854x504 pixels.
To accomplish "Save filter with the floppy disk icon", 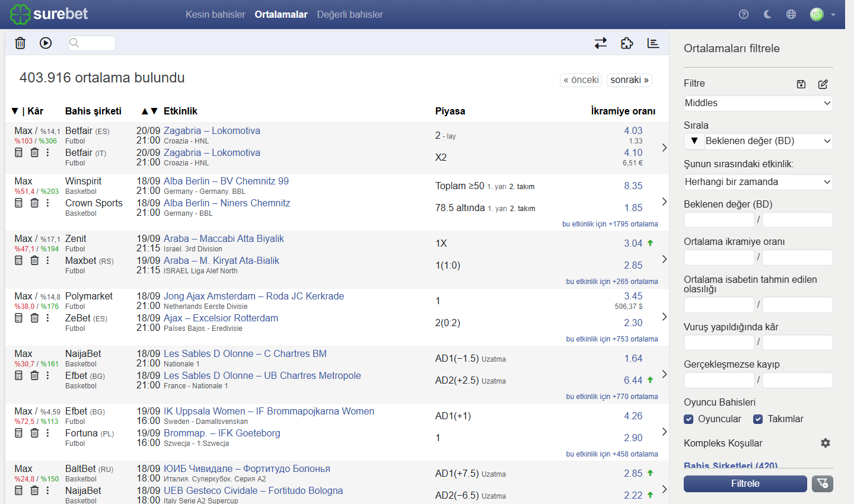I will point(801,84).
